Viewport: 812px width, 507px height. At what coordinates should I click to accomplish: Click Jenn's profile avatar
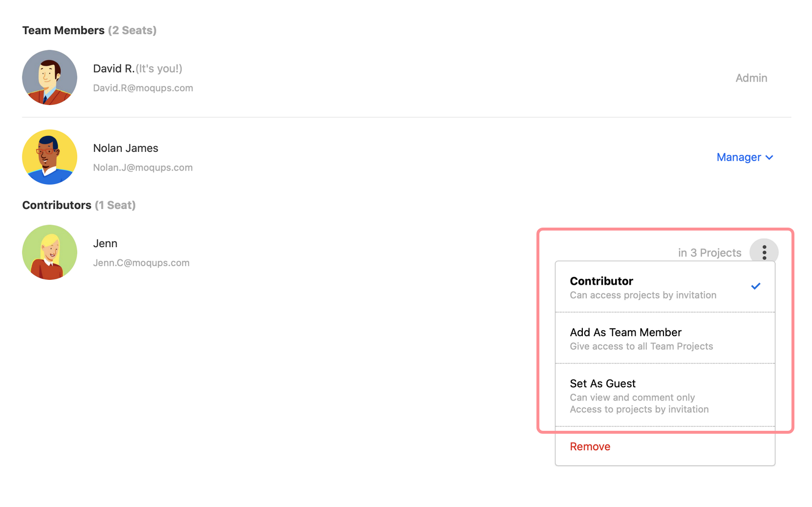coord(50,252)
